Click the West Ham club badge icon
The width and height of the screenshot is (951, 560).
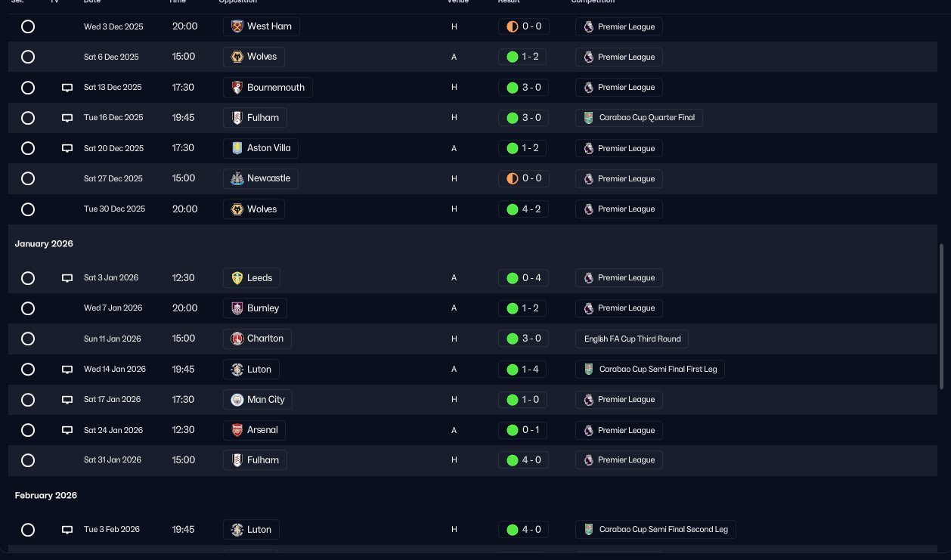point(237,26)
